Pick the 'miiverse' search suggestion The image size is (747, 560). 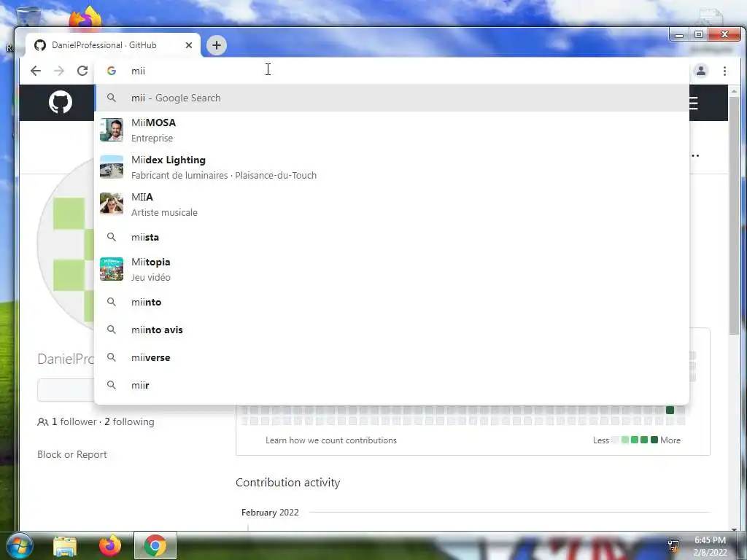pyautogui.click(x=392, y=357)
